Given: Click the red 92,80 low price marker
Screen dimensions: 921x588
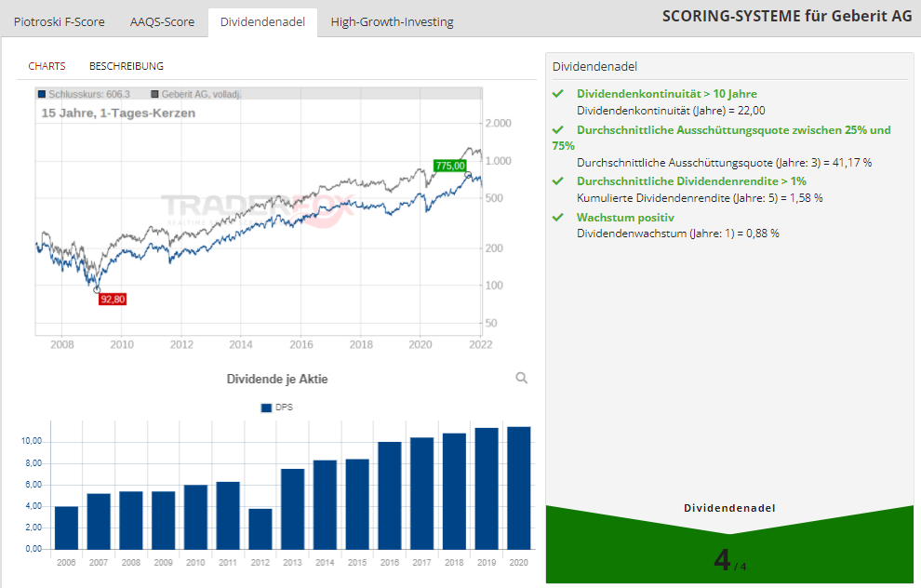Looking at the screenshot, I should (x=113, y=299).
